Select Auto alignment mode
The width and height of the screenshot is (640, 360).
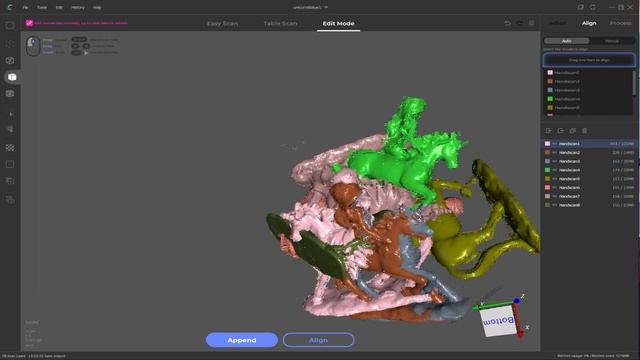(x=567, y=41)
